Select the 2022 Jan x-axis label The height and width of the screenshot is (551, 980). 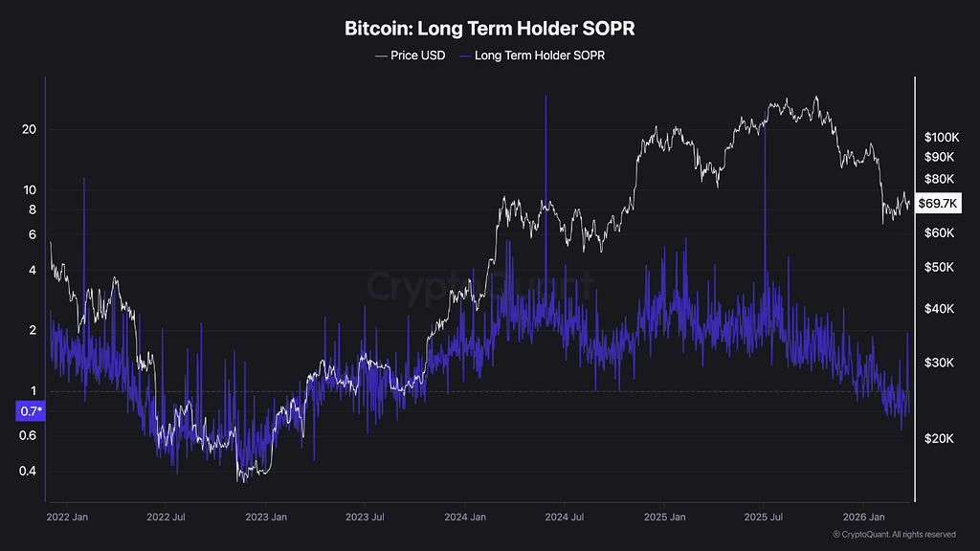(67, 518)
